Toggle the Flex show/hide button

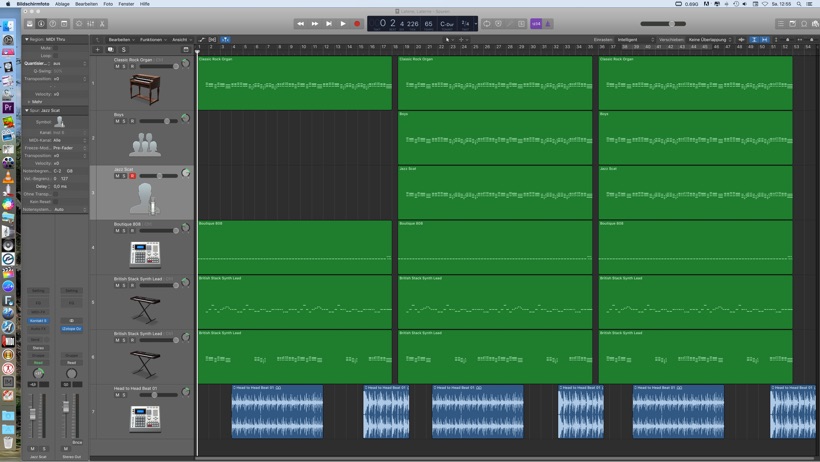coord(212,40)
